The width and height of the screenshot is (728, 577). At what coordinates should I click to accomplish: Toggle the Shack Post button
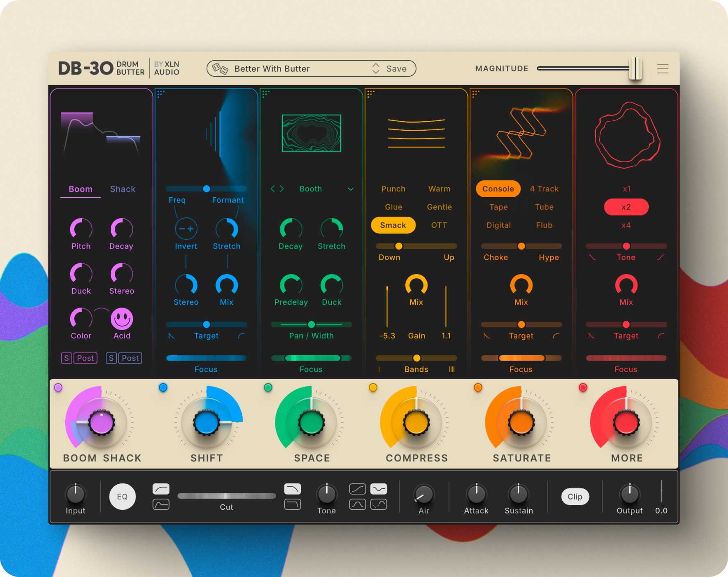pyautogui.click(x=130, y=358)
